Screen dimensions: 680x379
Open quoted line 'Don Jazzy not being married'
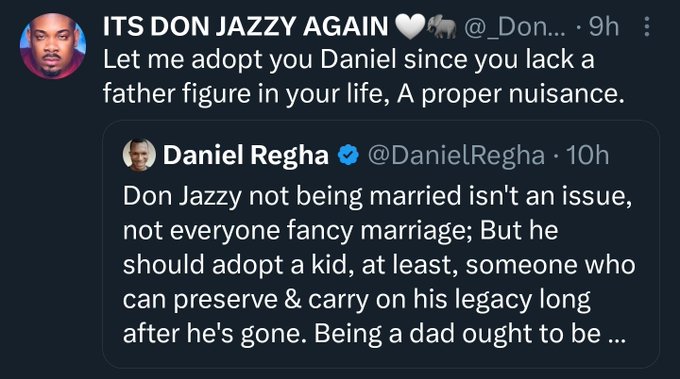[x=377, y=196]
